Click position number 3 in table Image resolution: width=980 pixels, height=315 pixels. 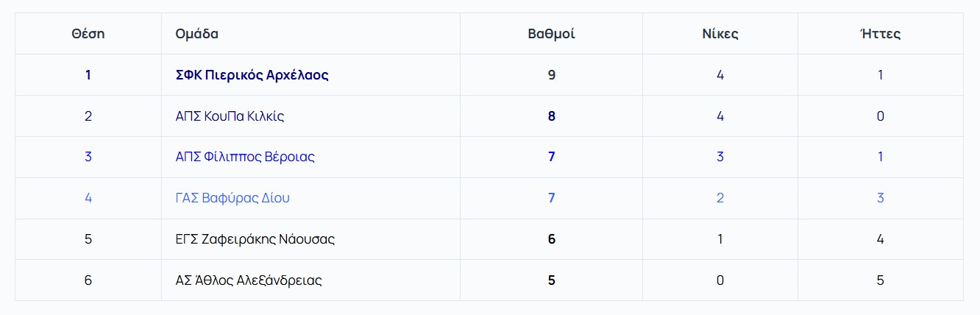click(x=88, y=157)
